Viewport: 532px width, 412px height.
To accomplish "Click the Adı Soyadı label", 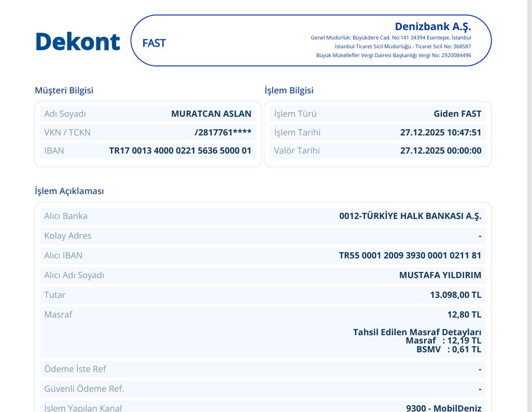I will [x=65, y=114].
